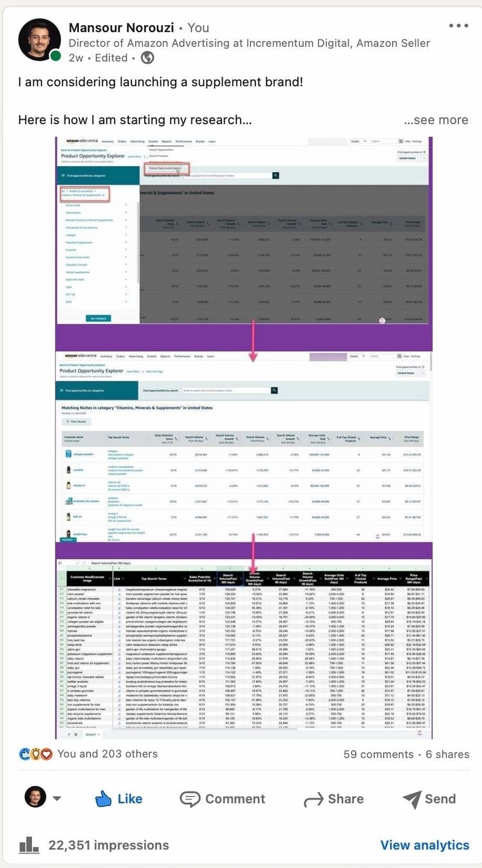Image resolution: width=482 pixels, height=868 pixels.
Task: Click the Mansour Norouzi author name
Action: point(121,28)
